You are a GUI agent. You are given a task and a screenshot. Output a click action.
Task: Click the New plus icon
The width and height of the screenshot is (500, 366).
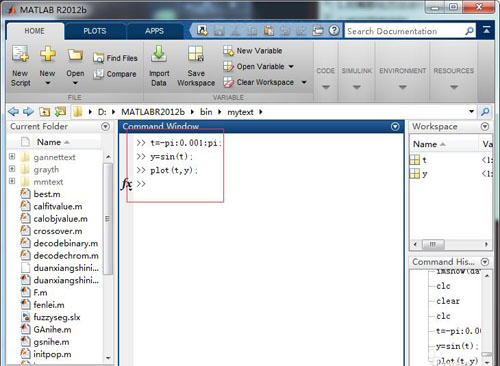48,54
